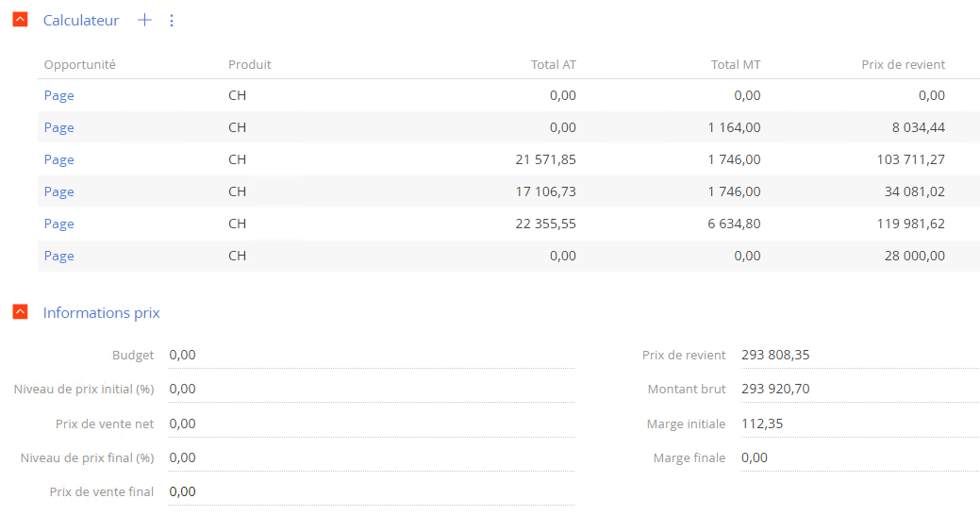Sort by the Prix de revient column header

tap(903, 64)
